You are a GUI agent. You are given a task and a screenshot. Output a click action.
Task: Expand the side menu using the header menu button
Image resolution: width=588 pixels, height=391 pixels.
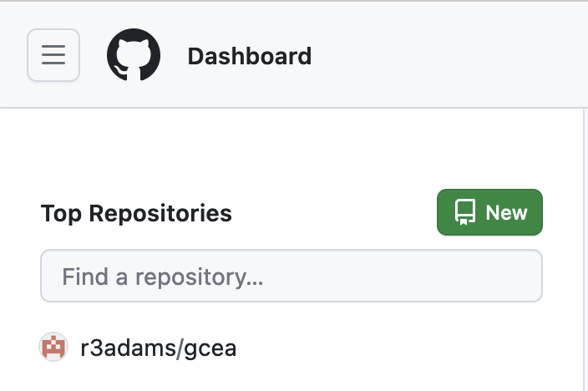[x=53, y=55]
